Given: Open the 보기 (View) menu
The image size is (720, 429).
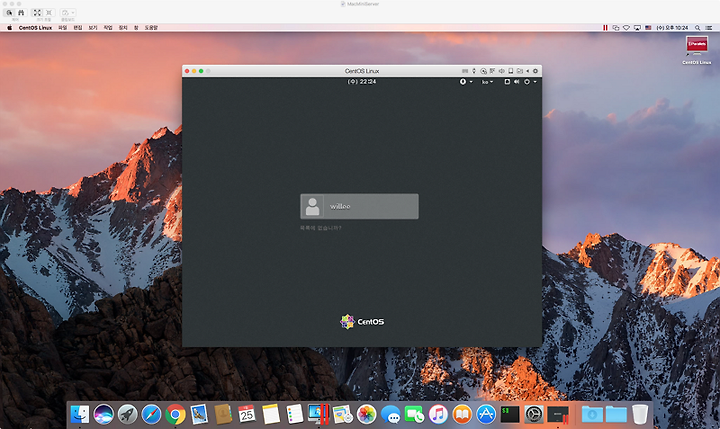Looking at the screenshot, I should point(93,28).
